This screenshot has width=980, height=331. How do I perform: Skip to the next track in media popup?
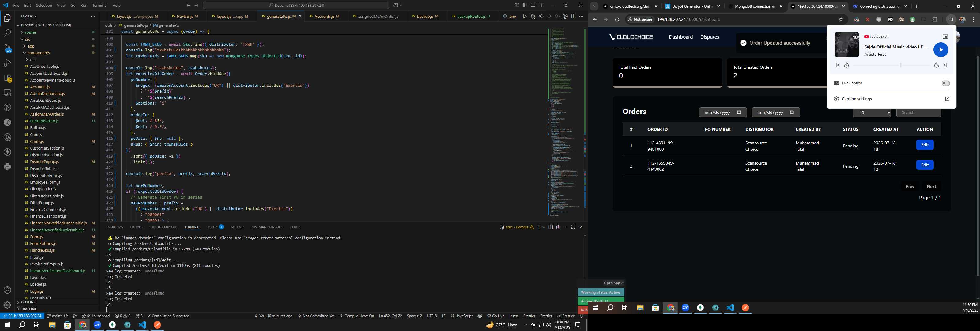click(945, 65)
